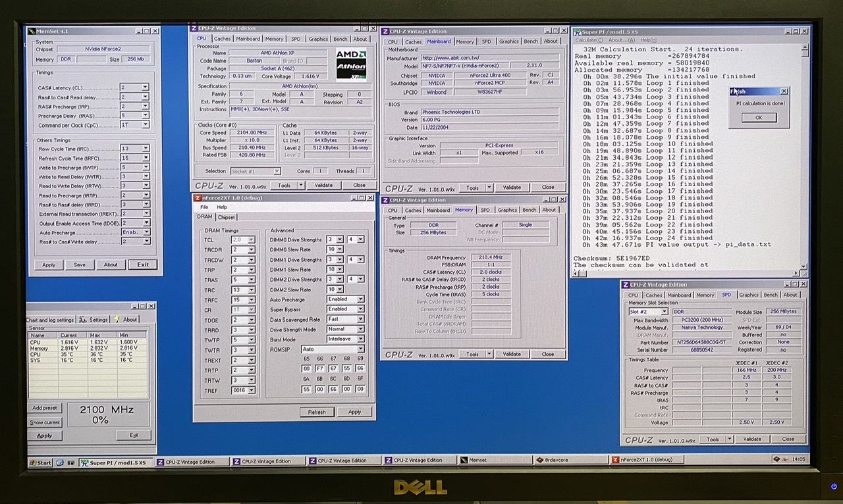Click Show current in sensor window

pos(45,422)
